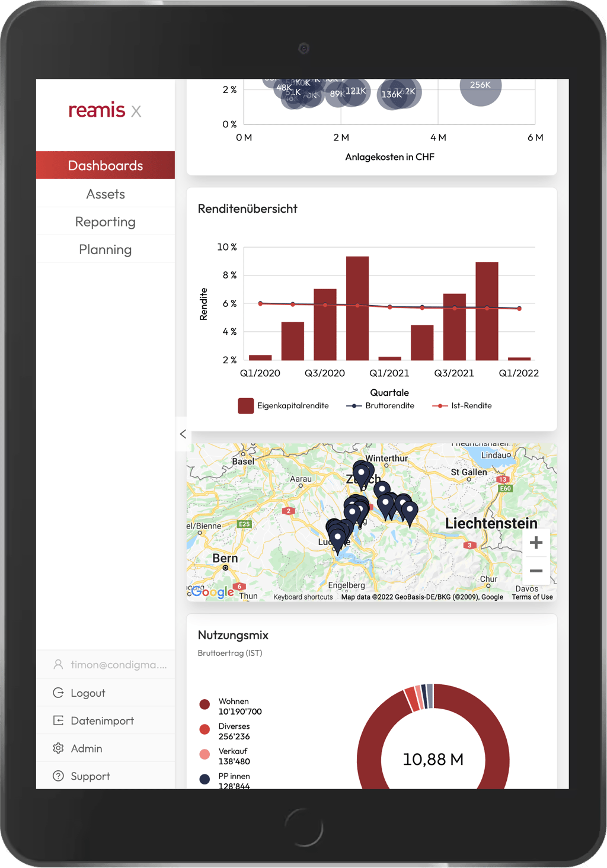Select the 256K bubble in scatter chart
This screenshot has height=868, width=607.
481,87
